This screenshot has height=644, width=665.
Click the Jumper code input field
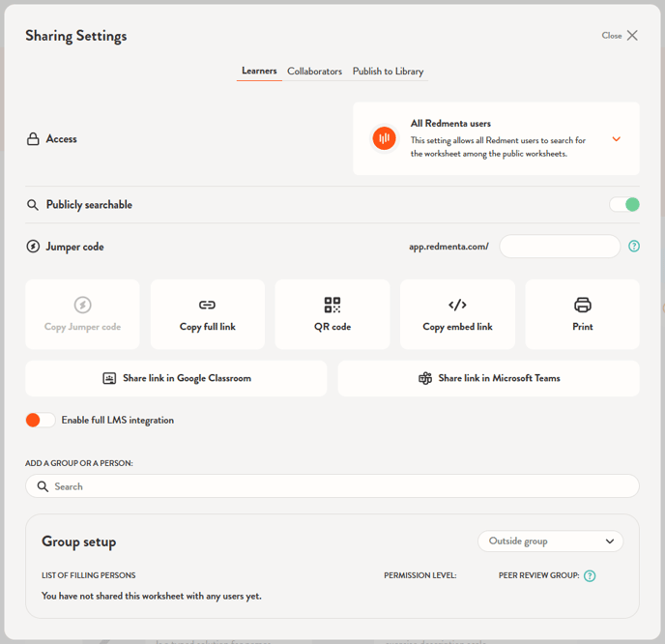tap(560, 247)
